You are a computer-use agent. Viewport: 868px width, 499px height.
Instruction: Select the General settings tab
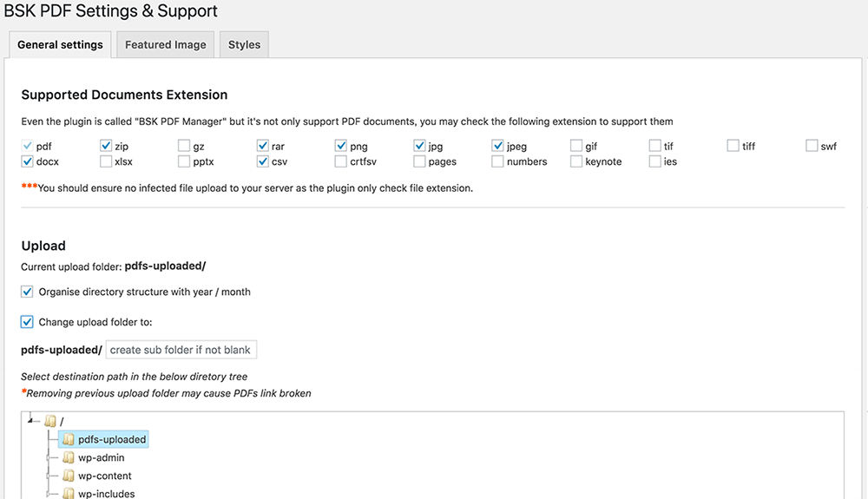(x=60, y=44)
